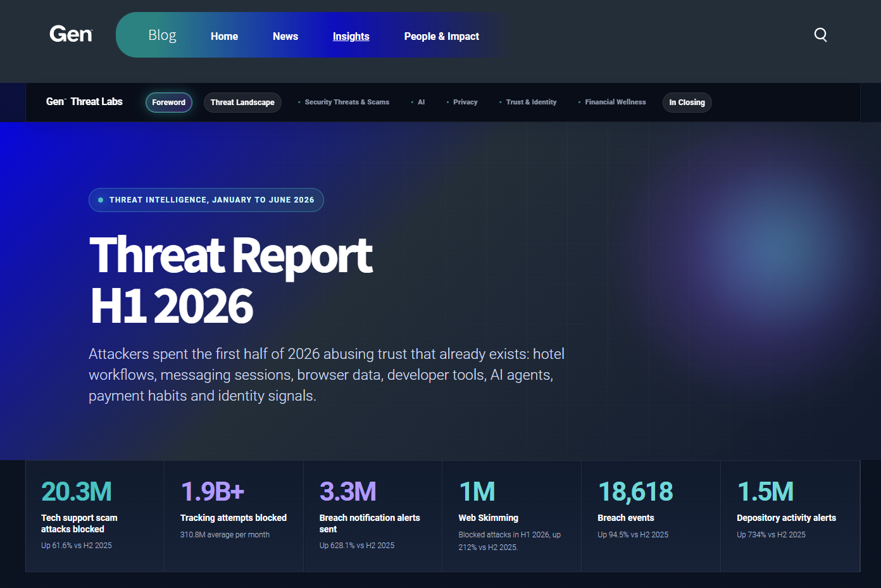Open the search magnifier icon
Image resolution: width=881 pixels, height=588 pixels.
click(821, 35)
